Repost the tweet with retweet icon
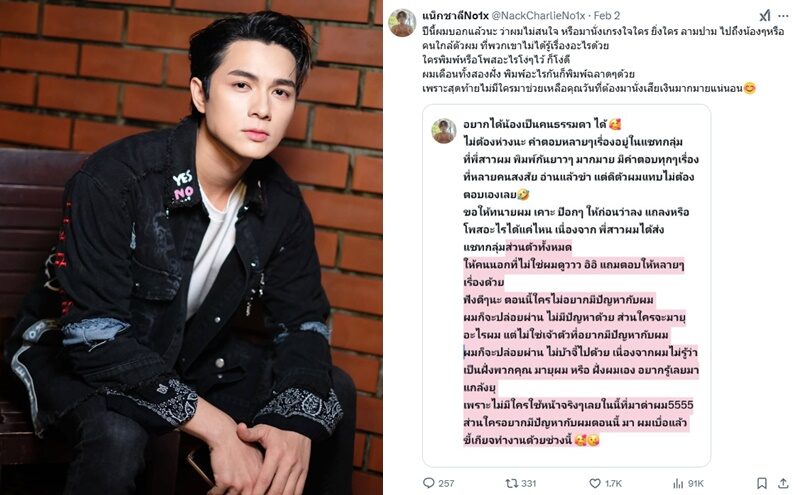The width and height of the screenshot is (795, 495). tap(512, 483)
